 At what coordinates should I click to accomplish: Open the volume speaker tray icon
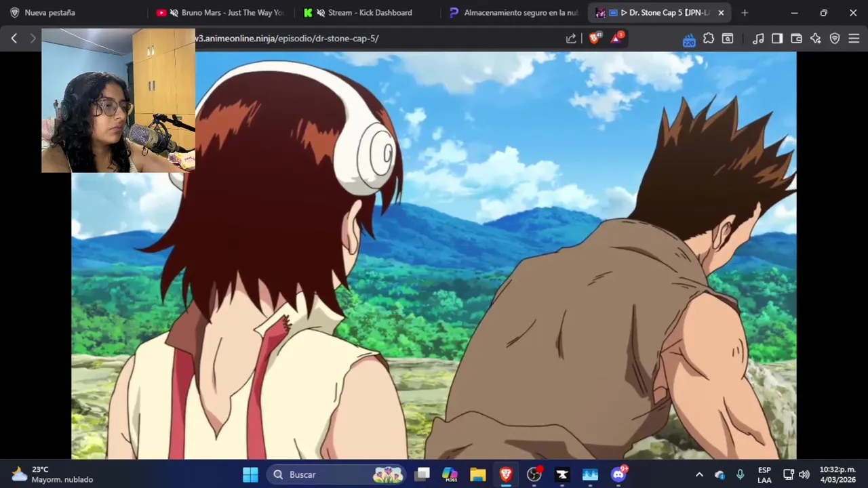coord(804,474)
